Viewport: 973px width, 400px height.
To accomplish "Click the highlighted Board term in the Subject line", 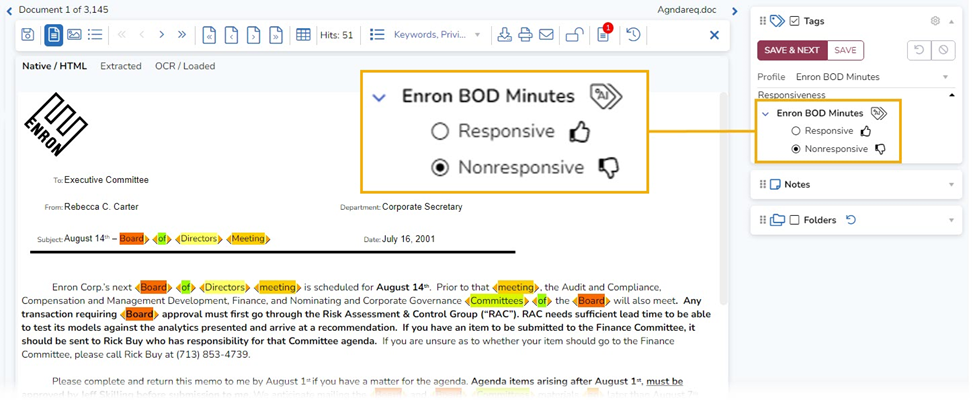I will click(132, 238).
